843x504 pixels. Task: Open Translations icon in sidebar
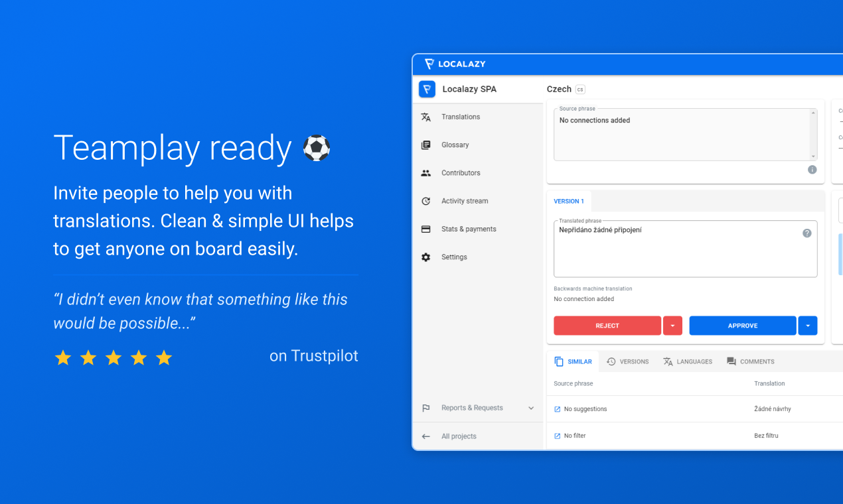(426, 117)
